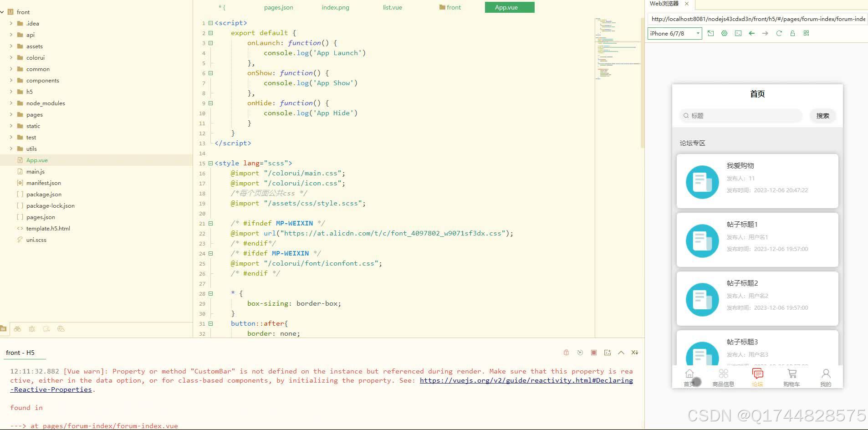Open browser in external window icon
The height and width of the screenshot is (430, 868).
tap(710, 33)
